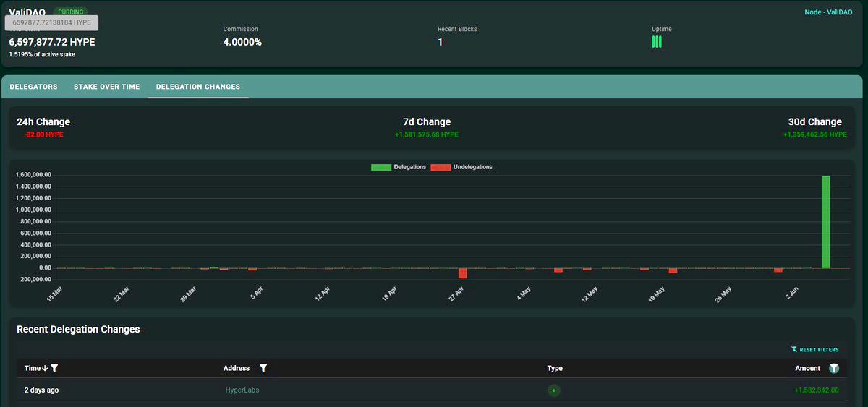The height and width of the screenshot is (407, 868).
Task: Open the Stake Over Time tab
Action: click(x=106, y=87)
